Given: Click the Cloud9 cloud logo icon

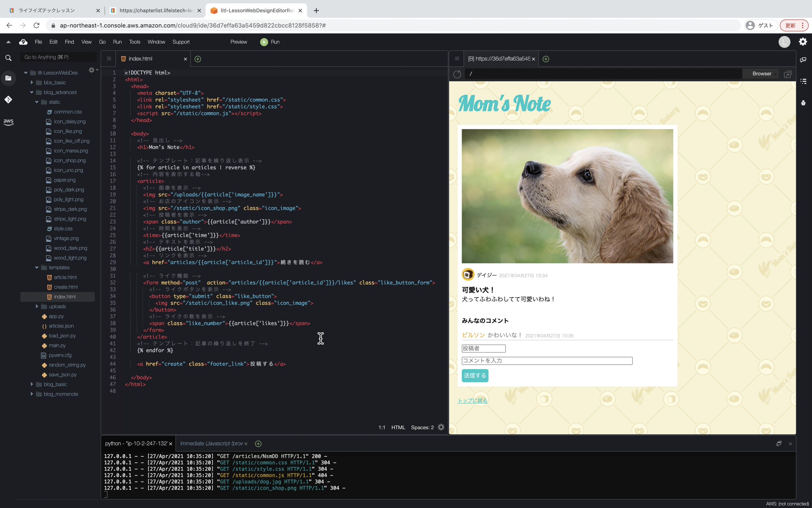Looking at the screenshot, I should (23, 42).
